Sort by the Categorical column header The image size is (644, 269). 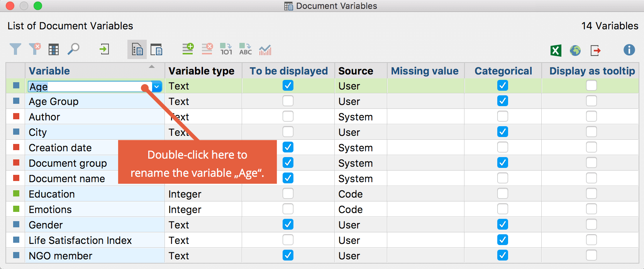503,71
